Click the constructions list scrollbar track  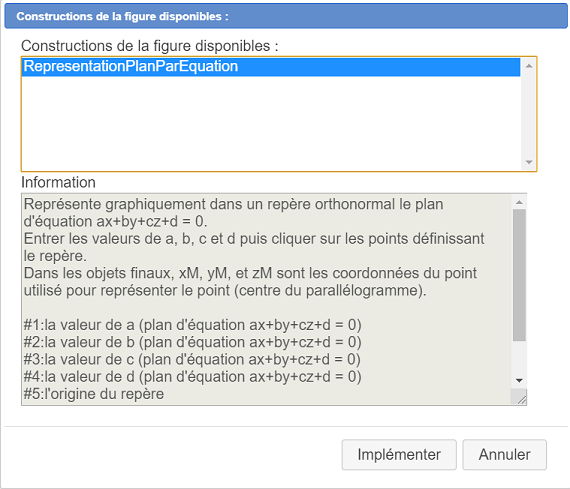click(x=529, y=114)
